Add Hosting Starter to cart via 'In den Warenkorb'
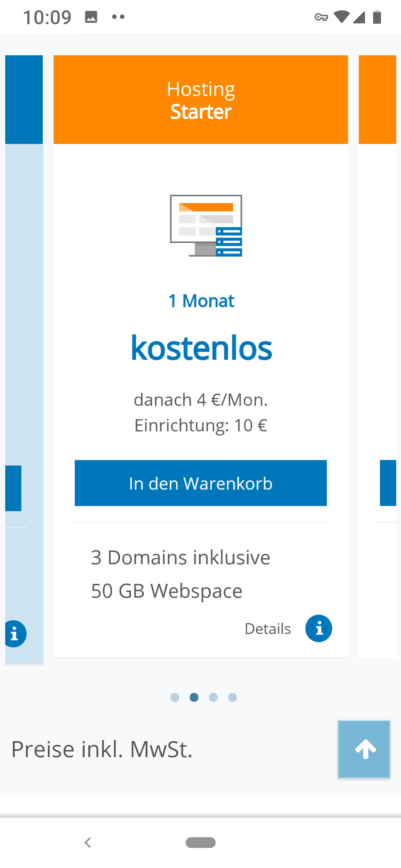 click(200, 483)
